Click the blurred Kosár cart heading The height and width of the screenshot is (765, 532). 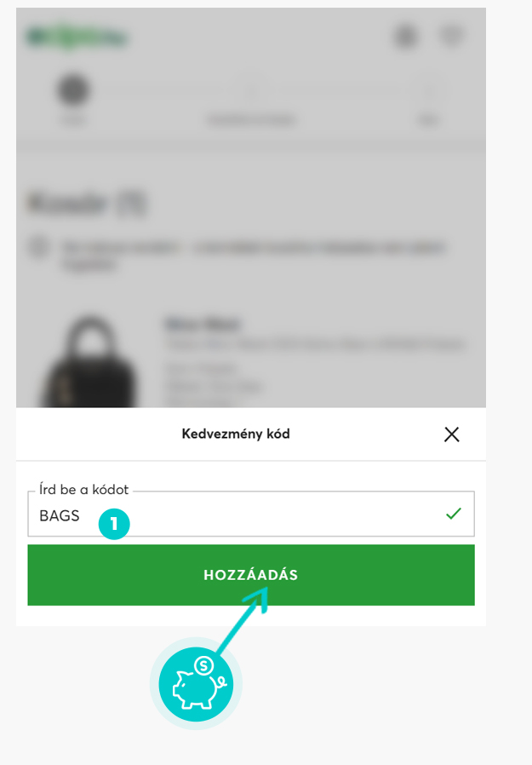pyautogui.click(x=87, y=204)
